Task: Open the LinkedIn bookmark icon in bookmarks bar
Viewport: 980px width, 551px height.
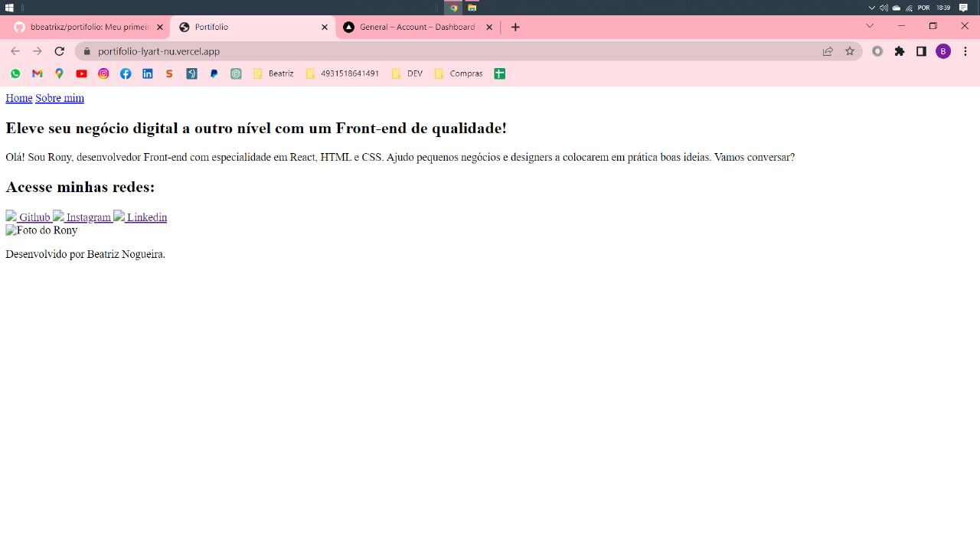Action: click(148, 73)
